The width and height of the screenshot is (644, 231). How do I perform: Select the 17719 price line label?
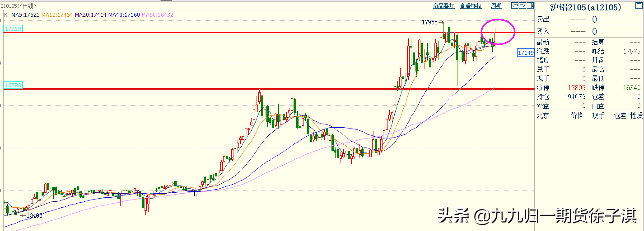coord(13,29)
